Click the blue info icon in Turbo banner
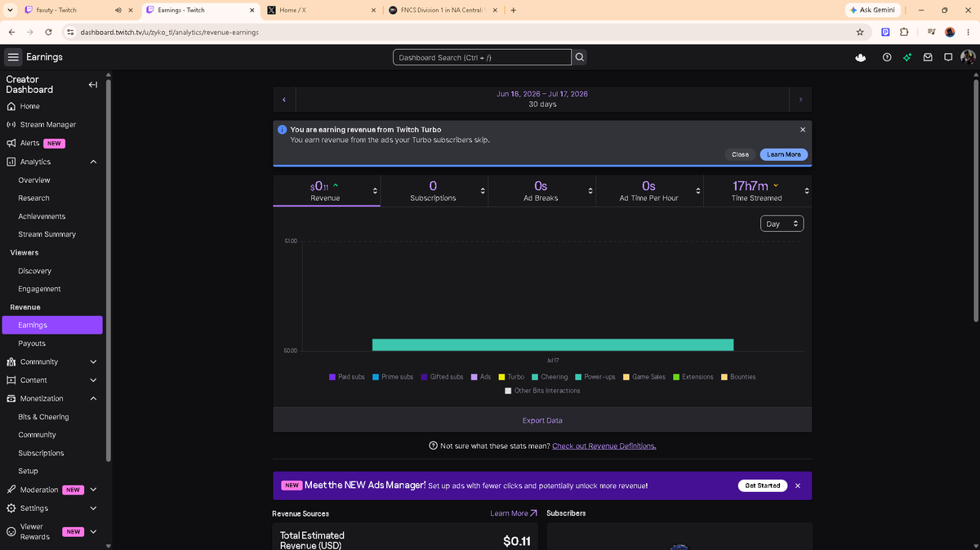 pos(282,130)
